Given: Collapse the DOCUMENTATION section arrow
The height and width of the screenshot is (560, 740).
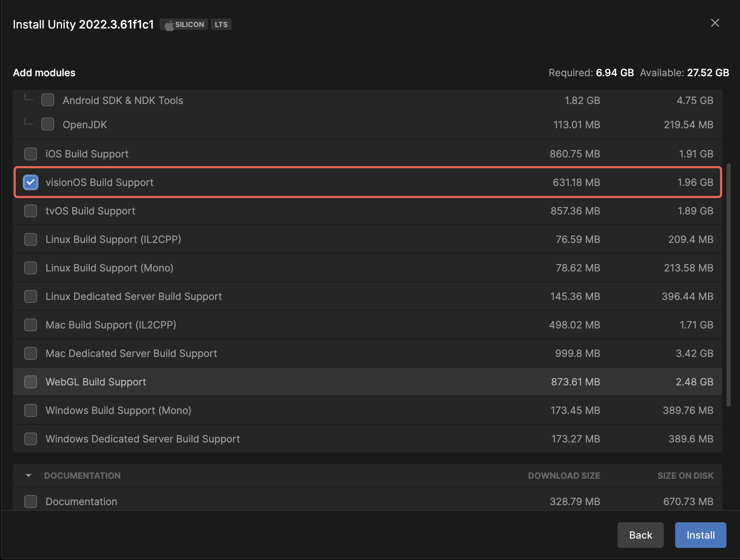Looking at the screenshot, I should pyautogui.click(x=28, y=476).
